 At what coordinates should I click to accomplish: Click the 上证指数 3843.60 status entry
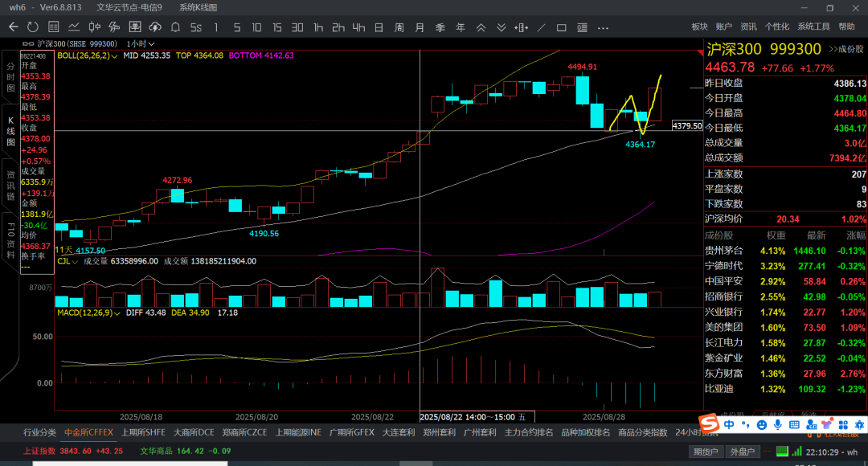click(73, 451)
